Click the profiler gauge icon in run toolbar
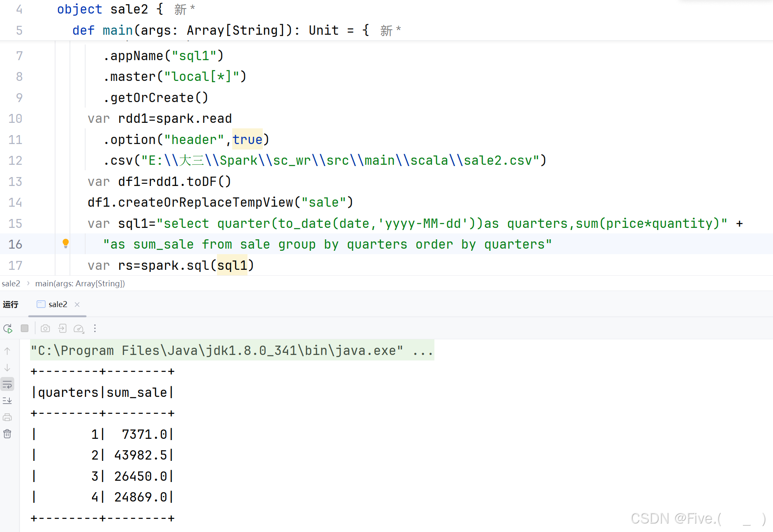Image resolution: width=773 pixels, height=532 pixels. tap(79, 329)
